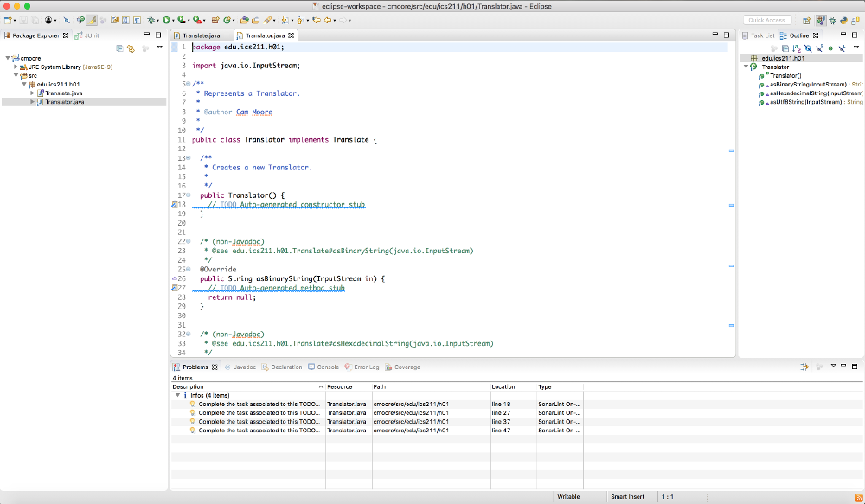Click the New file toolbar icon
865x504 pixels.
pyautogui.click(x=7, y=19)
